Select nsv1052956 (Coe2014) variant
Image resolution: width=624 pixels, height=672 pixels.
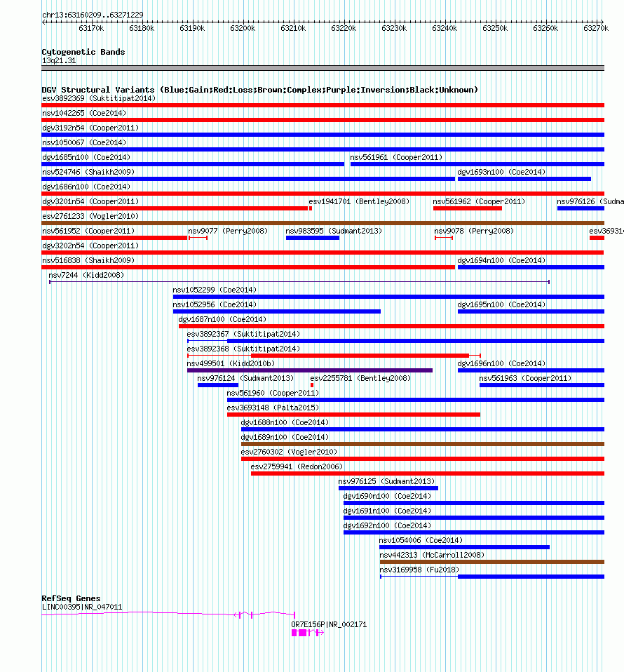pos(215,304)
